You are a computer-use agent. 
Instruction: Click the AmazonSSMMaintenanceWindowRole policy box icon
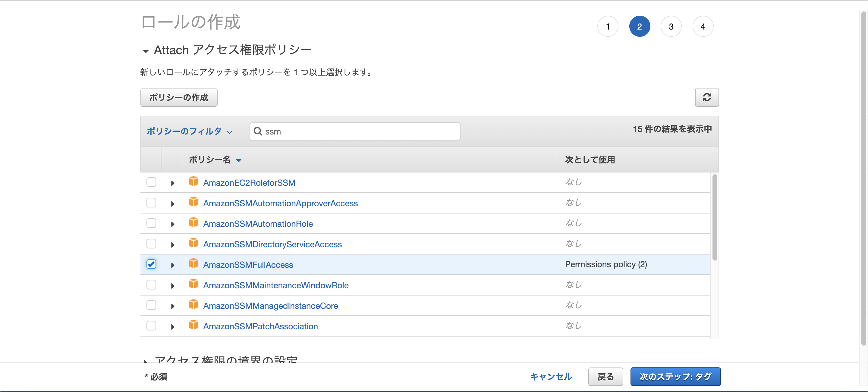pos(193,284)
